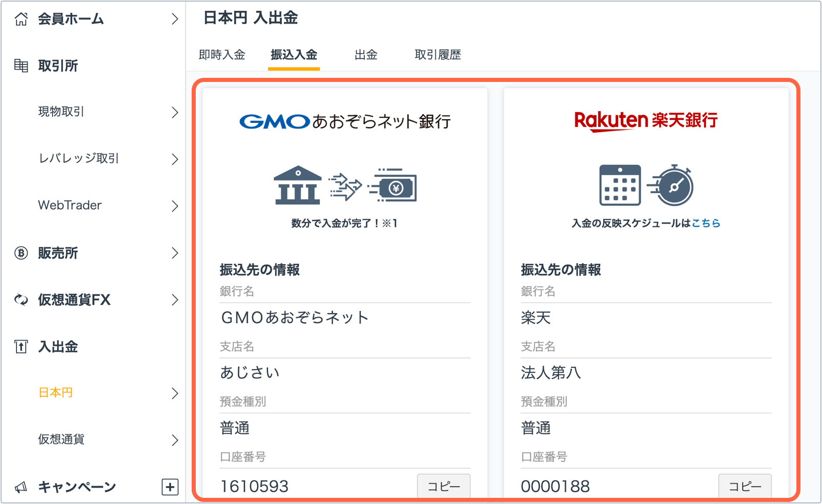Click the GMOあおぞらネット銀行 logo
Screen dimensions: 822x504
point(345,121)
